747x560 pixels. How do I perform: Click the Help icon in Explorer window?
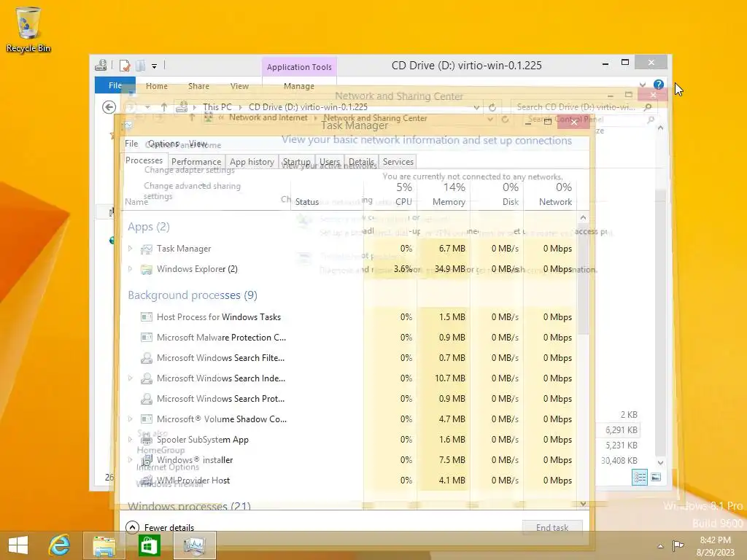point(659,85)
